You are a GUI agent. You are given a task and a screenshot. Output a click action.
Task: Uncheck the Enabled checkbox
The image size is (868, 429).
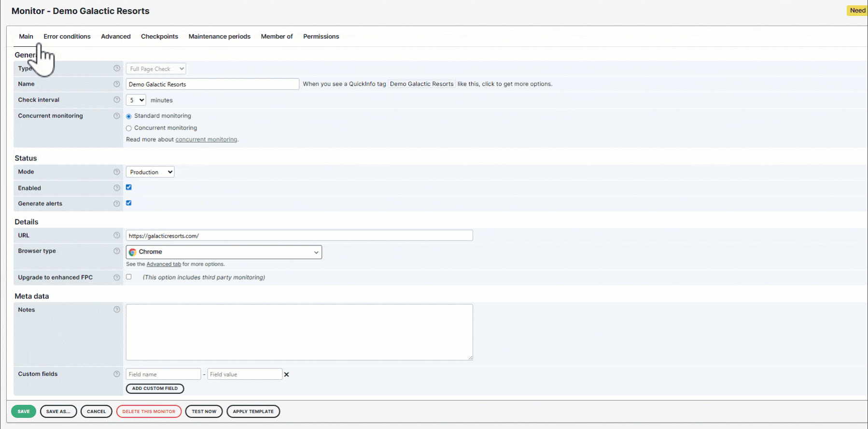tap(129, 187)
